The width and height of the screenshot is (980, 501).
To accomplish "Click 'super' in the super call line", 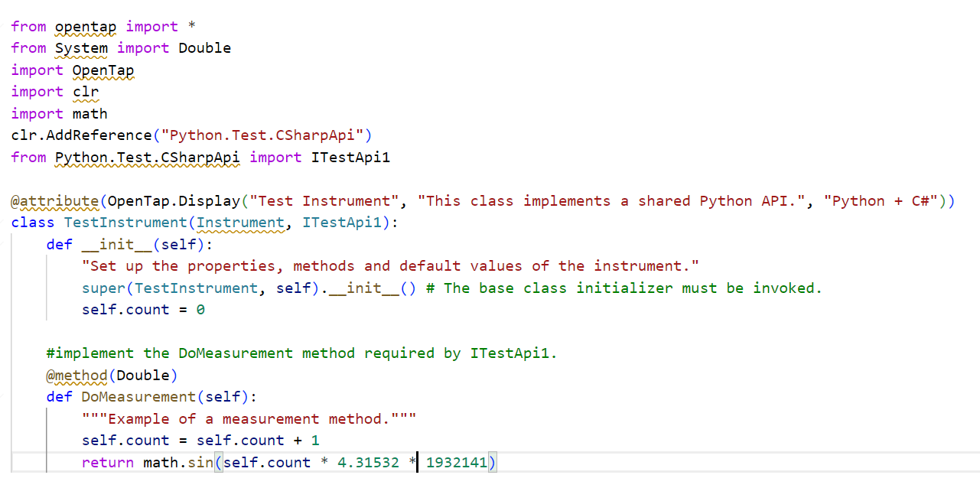I will coord(104,288).
